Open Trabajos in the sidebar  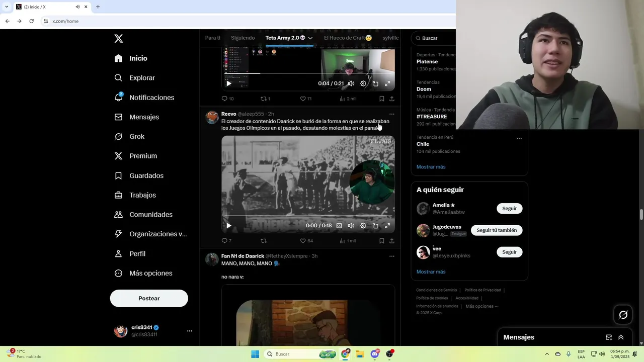tap(135, 195)
